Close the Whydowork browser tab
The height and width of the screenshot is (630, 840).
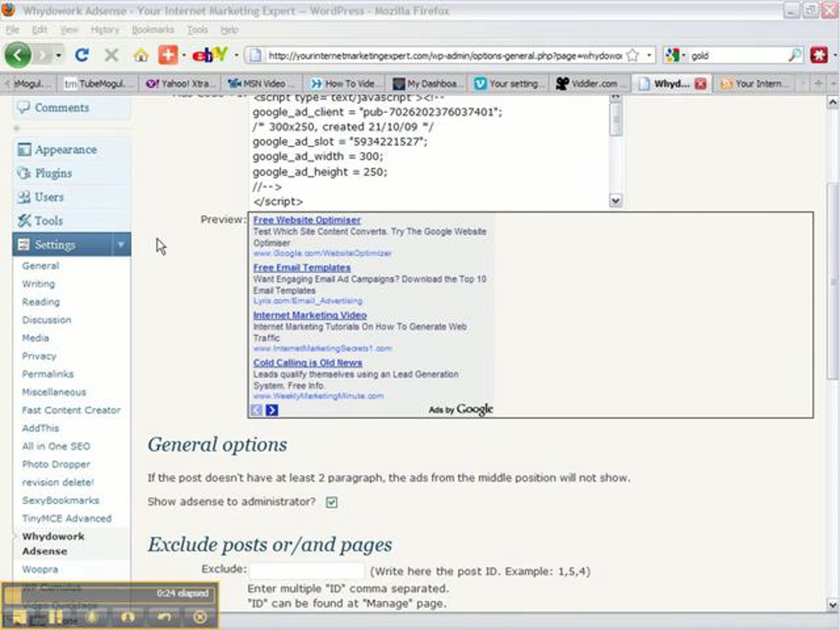pyautogui.click(x=700, y=84)
